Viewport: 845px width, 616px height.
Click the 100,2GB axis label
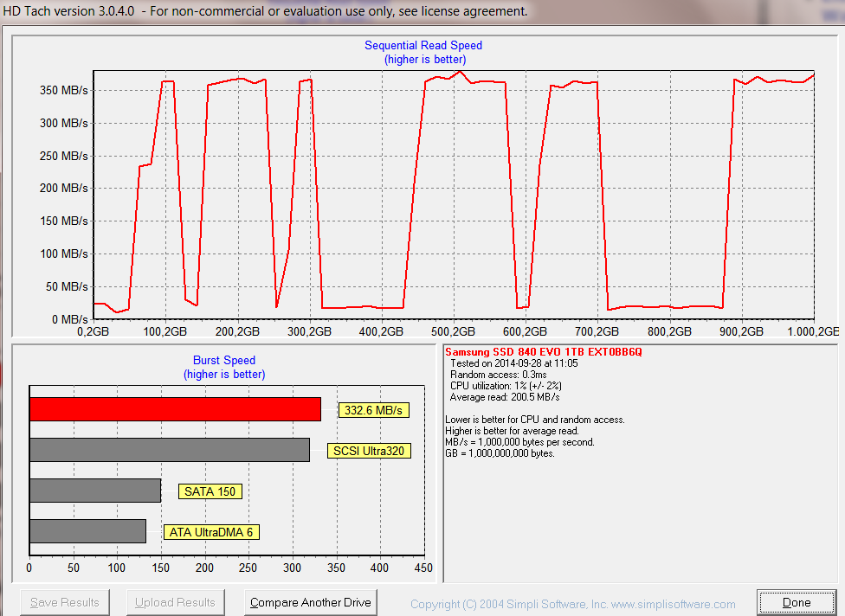tap(164, 331)
